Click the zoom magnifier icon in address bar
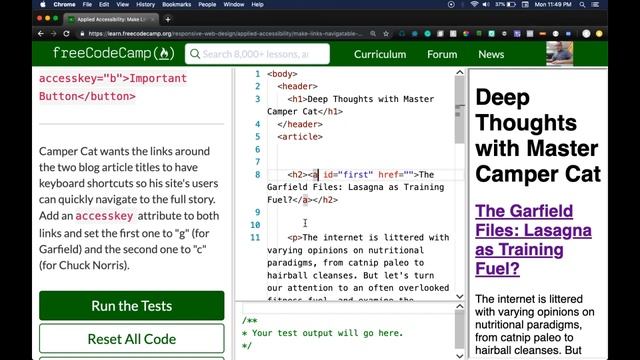Screen dimensions: 640x360 373,34
